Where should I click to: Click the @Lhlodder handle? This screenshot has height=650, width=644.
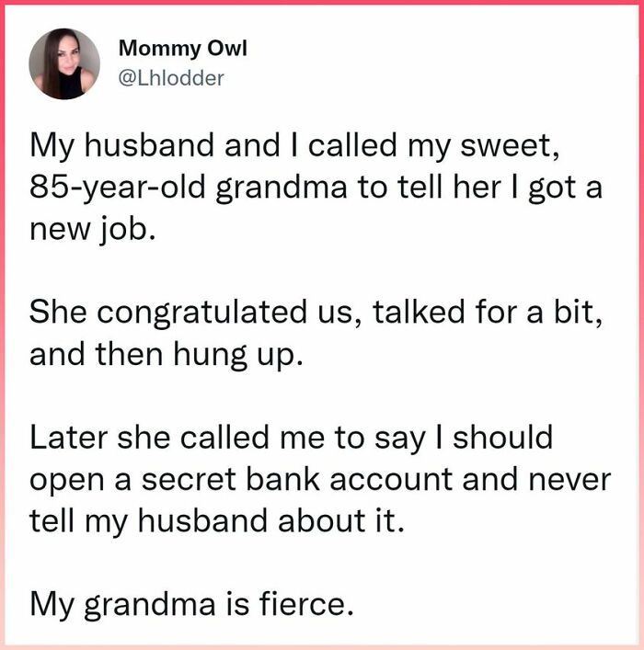click(x=172, y=78)
